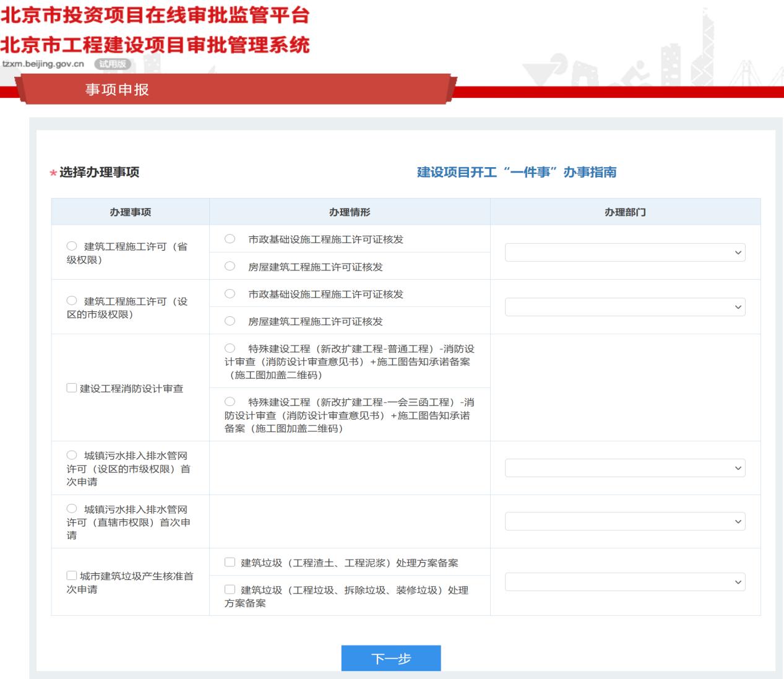Click the 下一步 button
This screenshot has height=679, width=784.
pos(391,658)
